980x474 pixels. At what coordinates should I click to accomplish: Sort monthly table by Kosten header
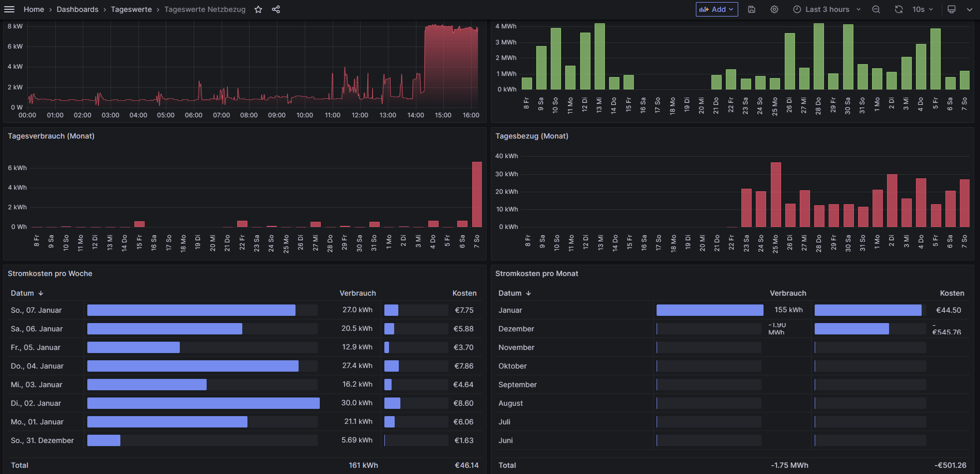(x=952, y=293)
